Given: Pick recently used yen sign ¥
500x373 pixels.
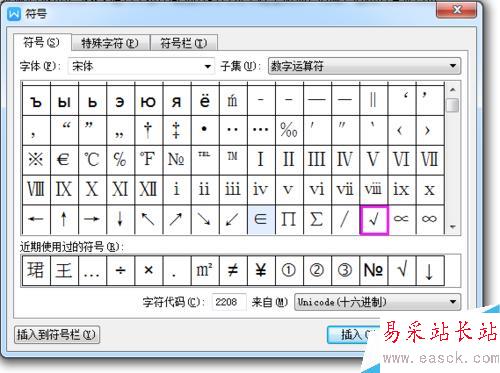Looking at the screenshot, I should tap(261, 271).
